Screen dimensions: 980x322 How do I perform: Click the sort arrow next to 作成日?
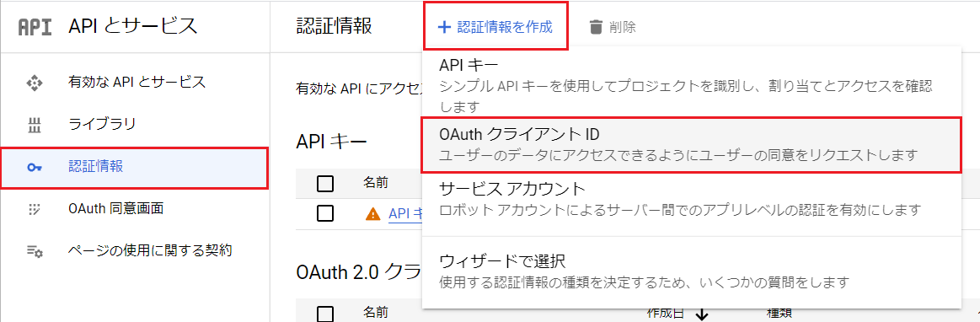[701, 315]
